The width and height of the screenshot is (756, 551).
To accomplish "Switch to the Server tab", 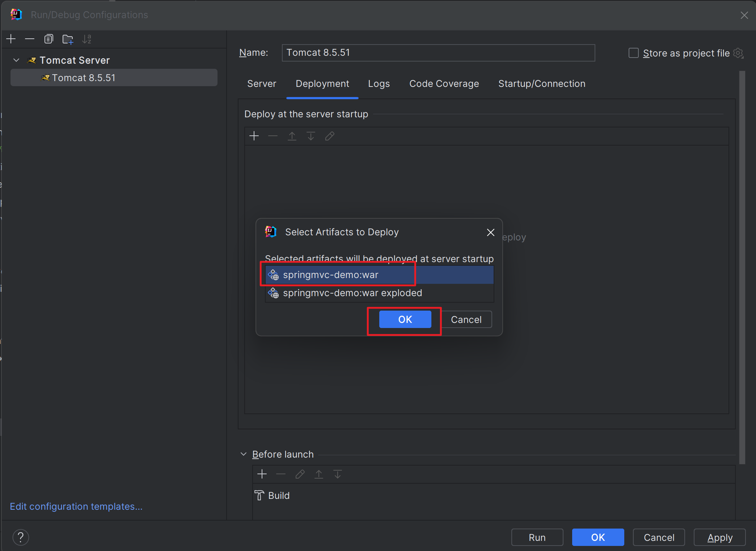I will coord(262,84).
